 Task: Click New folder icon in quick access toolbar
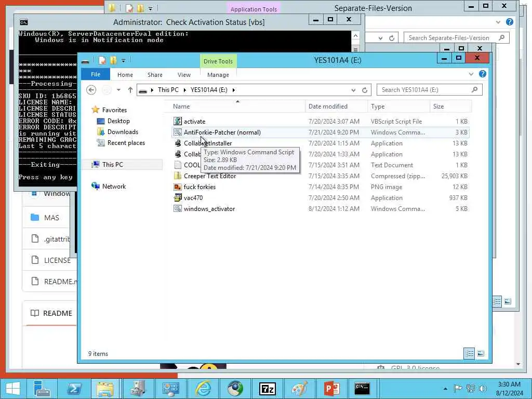(x=113, y=61)
